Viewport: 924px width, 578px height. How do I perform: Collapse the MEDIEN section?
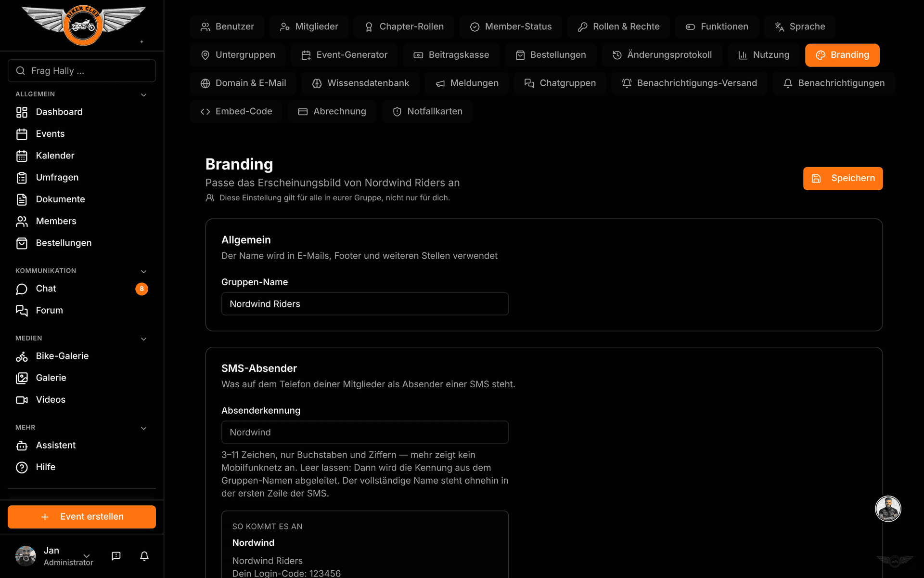[x=143, y=339]
